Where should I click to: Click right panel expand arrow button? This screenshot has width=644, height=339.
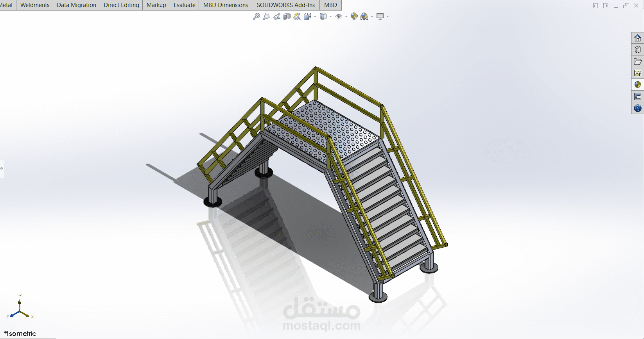[x=606, y=5]
